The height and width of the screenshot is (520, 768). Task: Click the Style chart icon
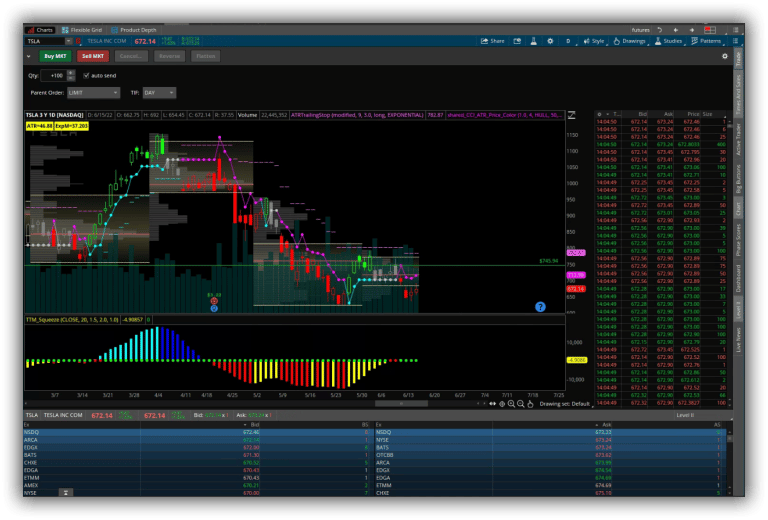[x=595, y=41]
